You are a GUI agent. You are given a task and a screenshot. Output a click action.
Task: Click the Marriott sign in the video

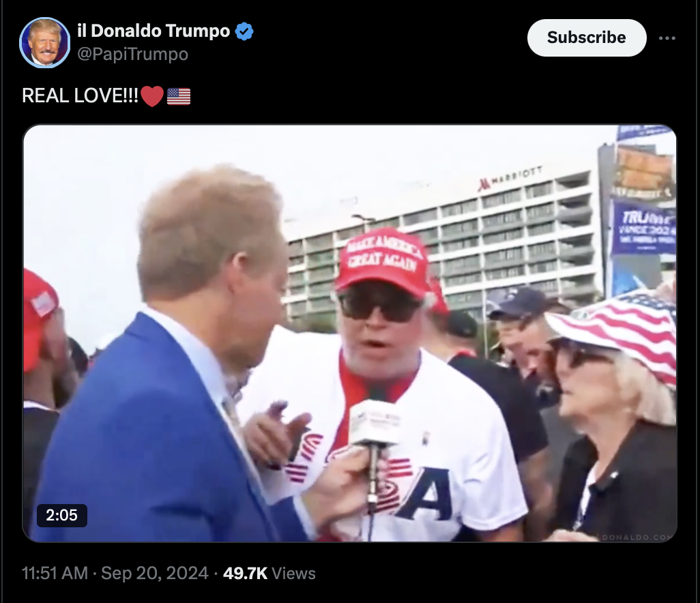(511, 179)
